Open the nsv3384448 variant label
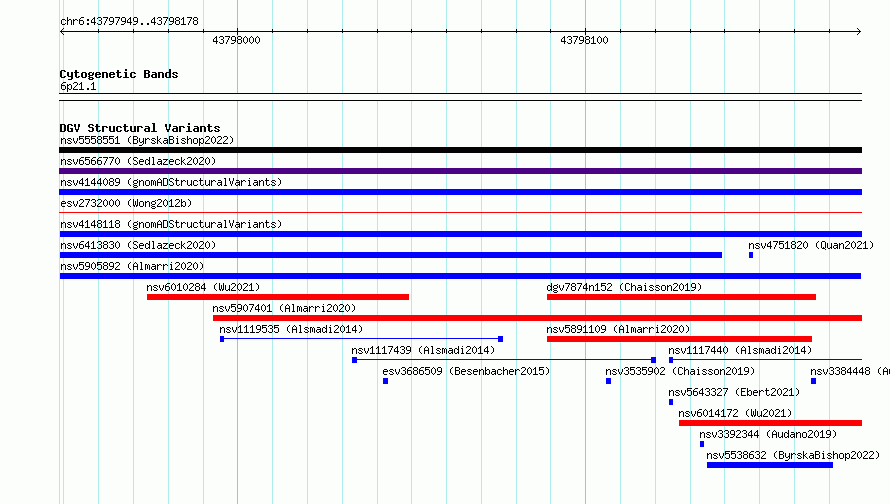This screenshot has height=504, width=890. (x=850, y=371)
